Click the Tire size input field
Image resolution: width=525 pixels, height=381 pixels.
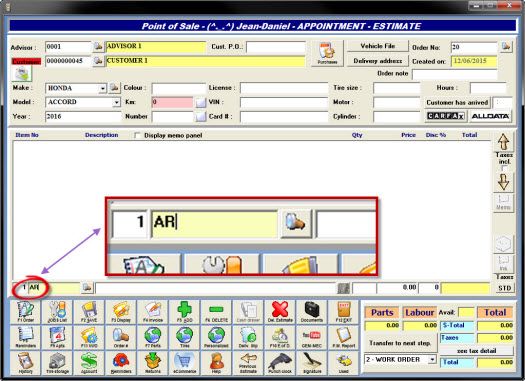click(396, 88)
